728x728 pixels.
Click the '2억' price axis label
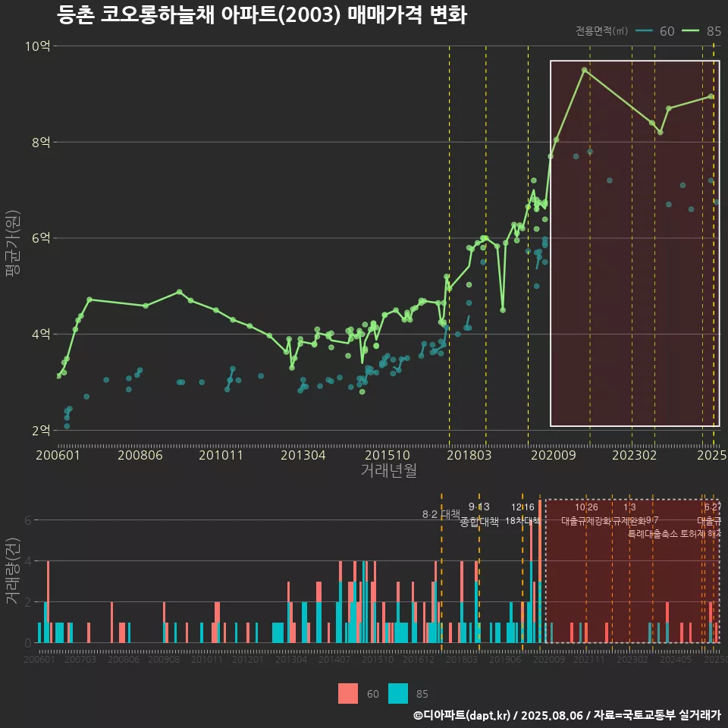41,431
